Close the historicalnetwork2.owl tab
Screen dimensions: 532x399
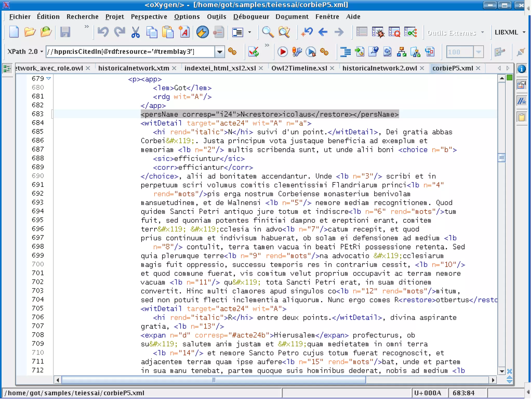(x=422, y=68)
